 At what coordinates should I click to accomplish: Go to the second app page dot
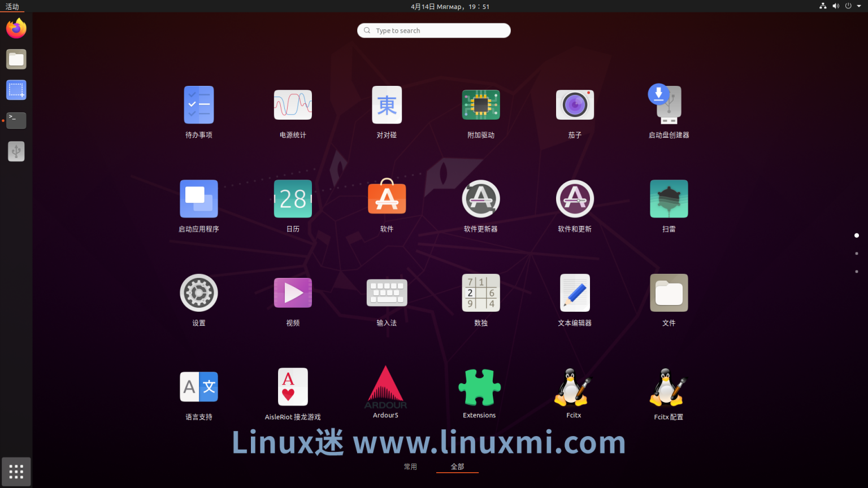click(857, 254)
